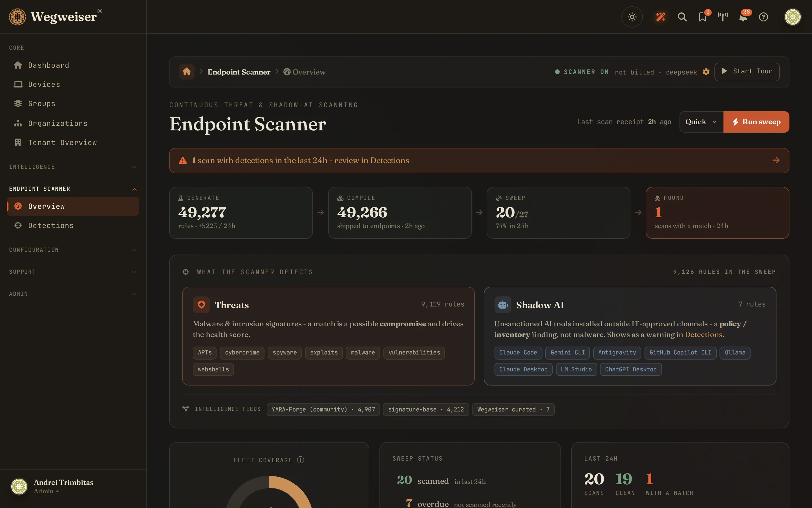
Task: Click the APTs tag
Action: point(205,353)
